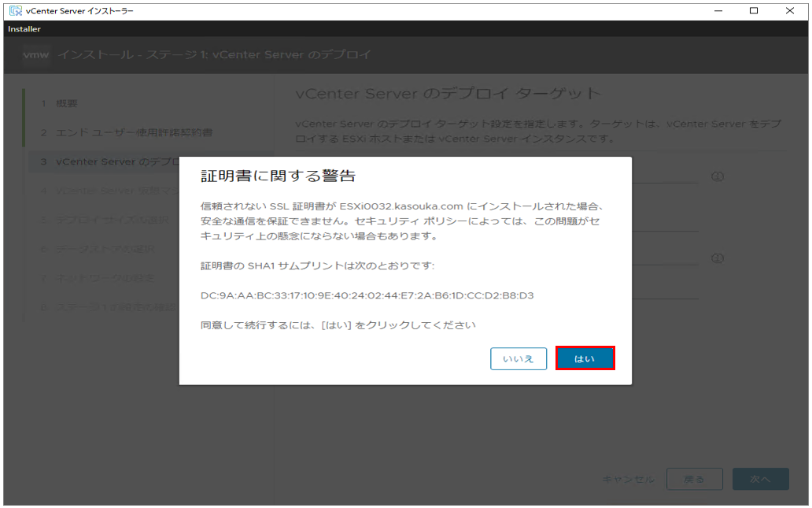Click the lower info icon behind the dialog
This screenshot has width=812, height=508.
718,258
